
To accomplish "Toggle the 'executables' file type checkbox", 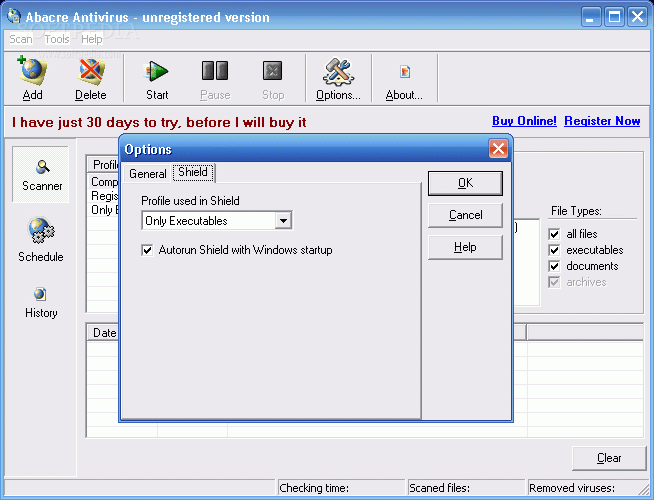I will [x=554, y=250].
